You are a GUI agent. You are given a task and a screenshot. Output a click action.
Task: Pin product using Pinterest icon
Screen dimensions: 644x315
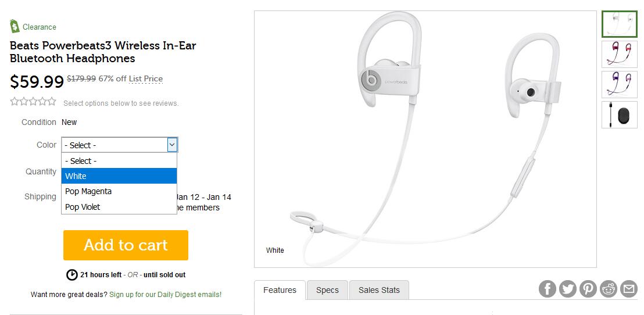click(x=588, y=289)
